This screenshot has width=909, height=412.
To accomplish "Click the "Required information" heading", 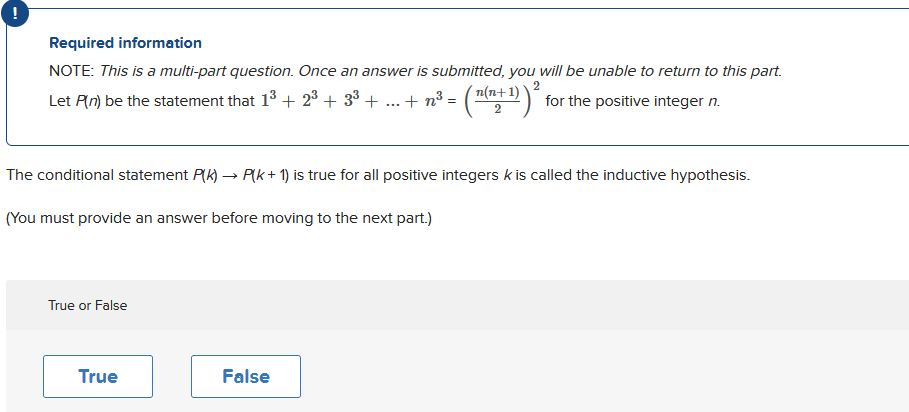I will pyautogui.click(x=125, y=43).
